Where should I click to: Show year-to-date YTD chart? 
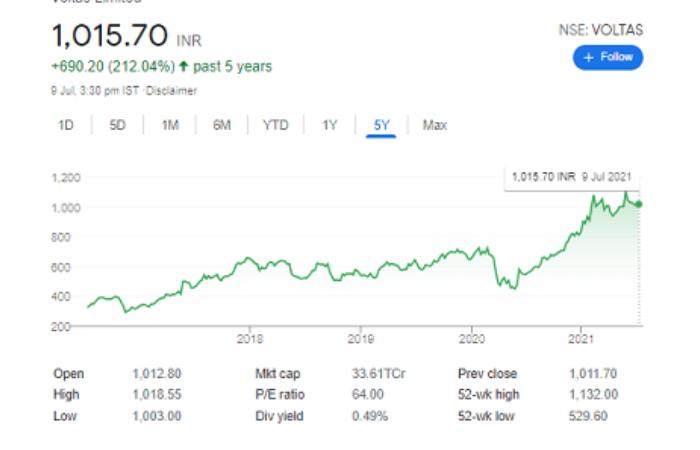(275, 125)
